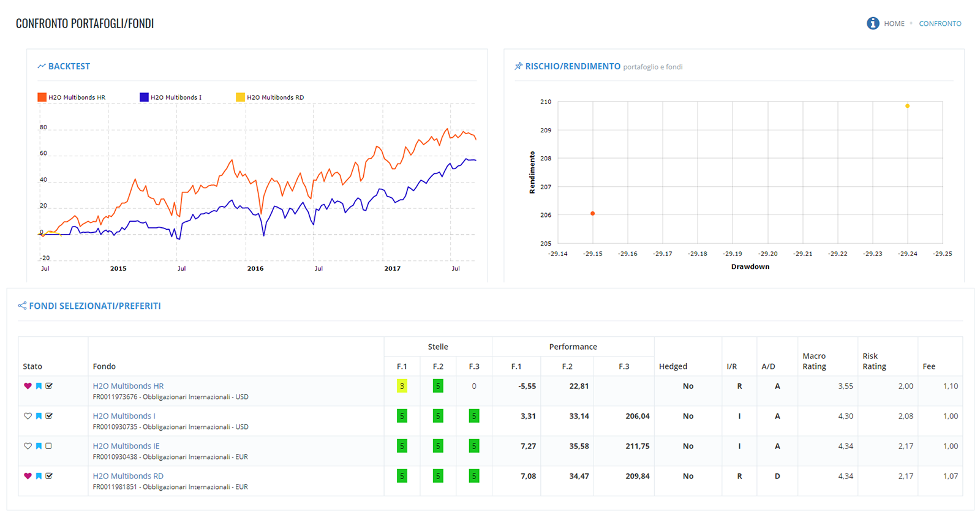Click yellow F.1 star rating 3 for HR
This screenshot has height=517, width=980.
[402, 386]
